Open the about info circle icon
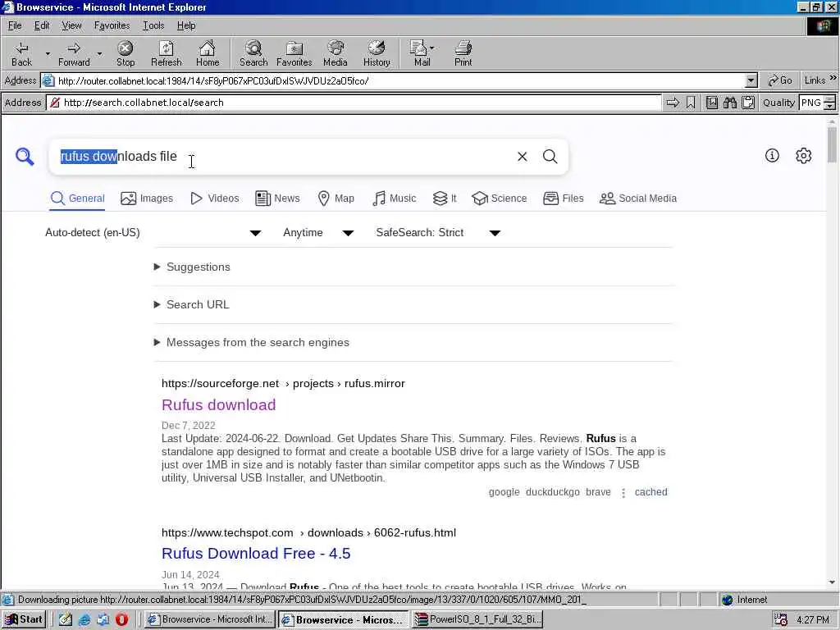Viewport: 840px width, 630px height. click(772, 156)
